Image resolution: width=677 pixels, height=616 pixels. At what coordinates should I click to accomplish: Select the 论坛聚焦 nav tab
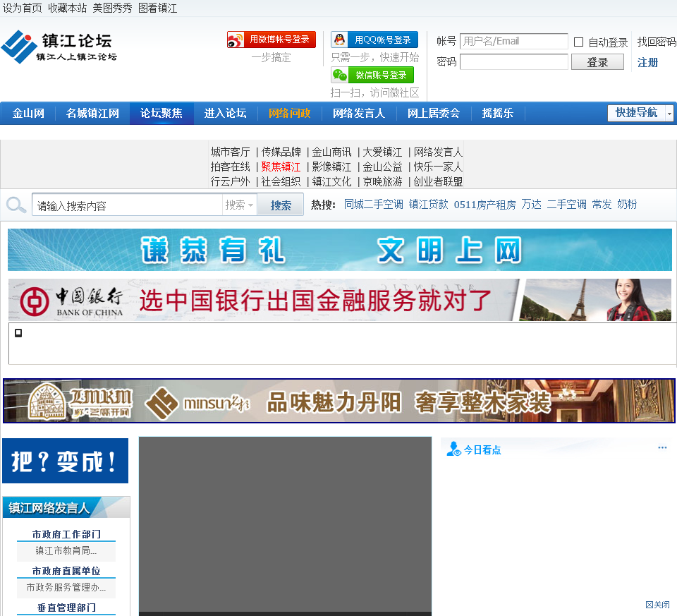tap(161, 114)
